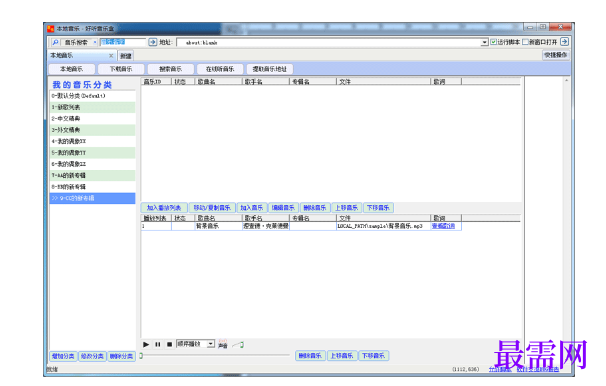
Task: Select category 7-AA的新专辑
Action: pos(92,176)
